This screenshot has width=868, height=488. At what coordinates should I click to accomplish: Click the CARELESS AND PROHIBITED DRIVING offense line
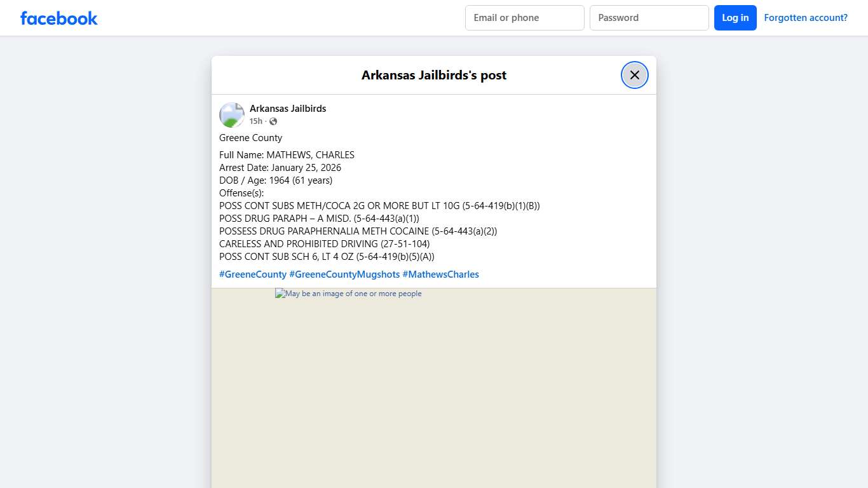pos(324,244)
